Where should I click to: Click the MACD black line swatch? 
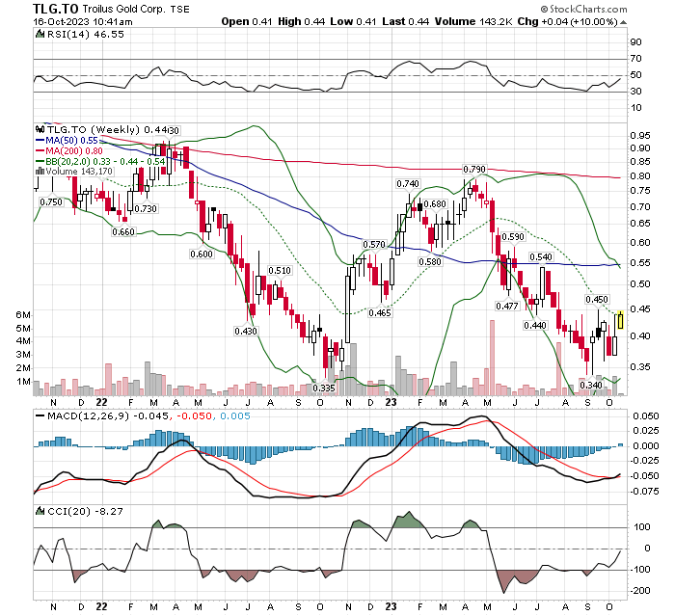point(40,416)
